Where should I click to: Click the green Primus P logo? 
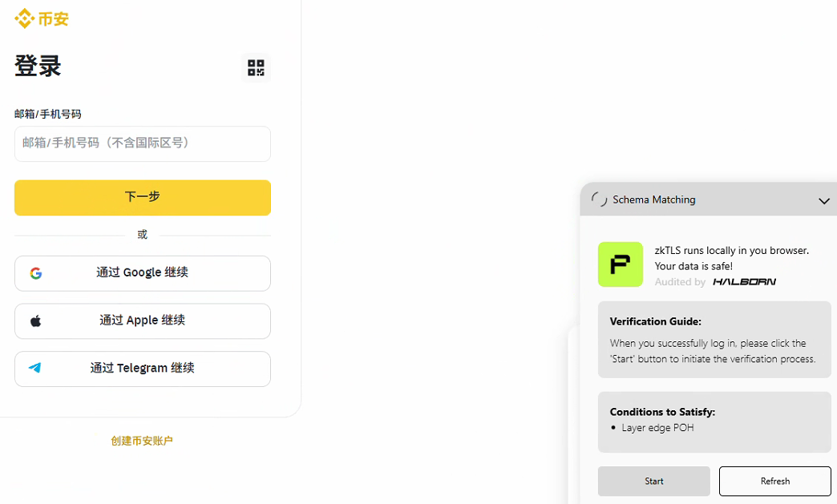tap(621, 264)
